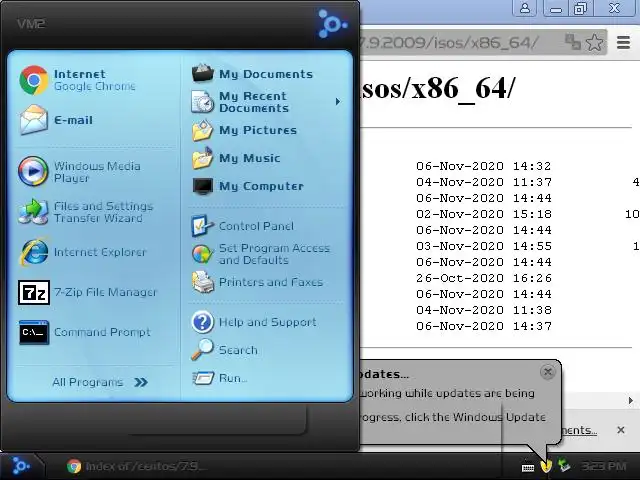
Task: Open Chrome's hamburger menu
Action: click(623, 42)
